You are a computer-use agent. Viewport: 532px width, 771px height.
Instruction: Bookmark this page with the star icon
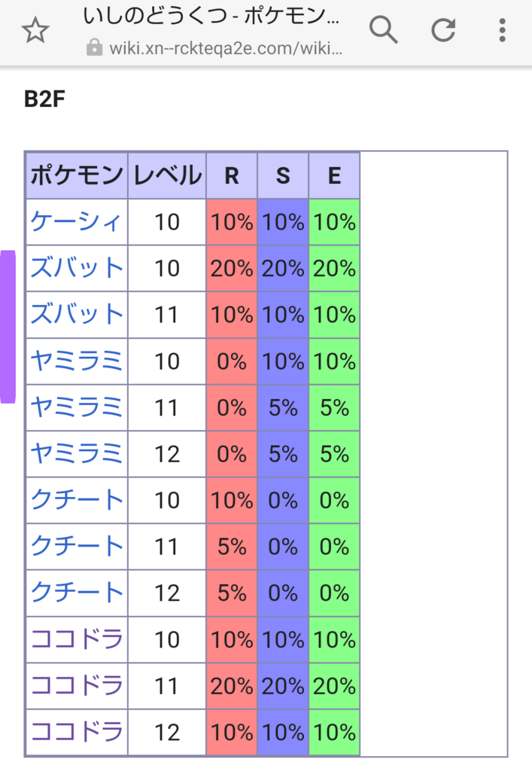35,30
